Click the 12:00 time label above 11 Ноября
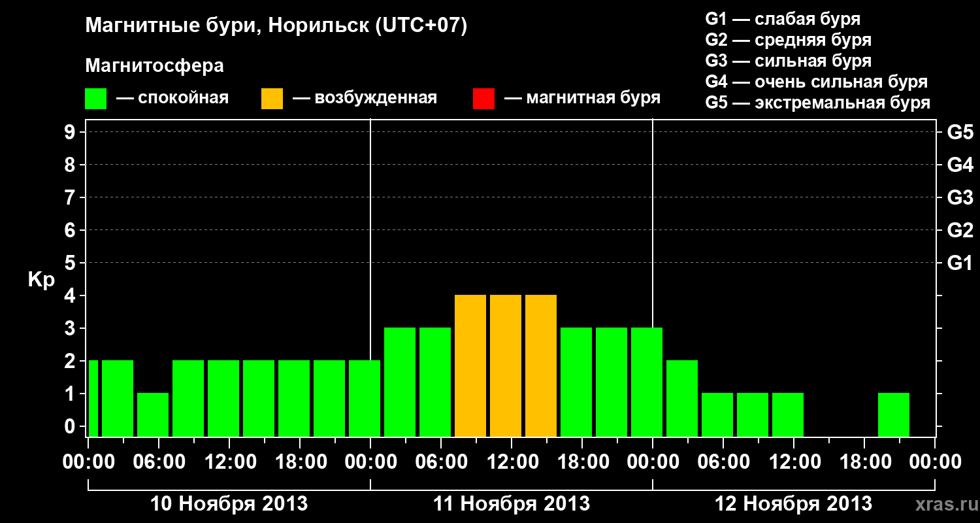980x523 pixels. [x=512, y=462]
